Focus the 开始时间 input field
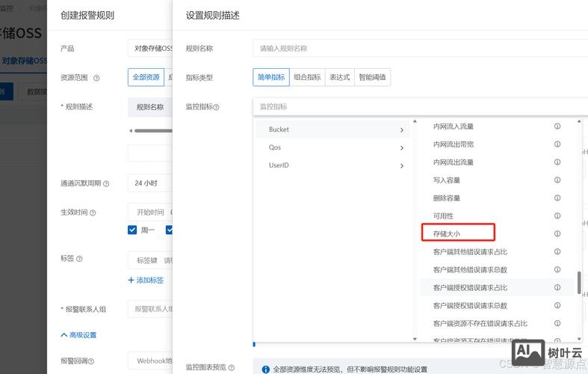 (150, 212)
